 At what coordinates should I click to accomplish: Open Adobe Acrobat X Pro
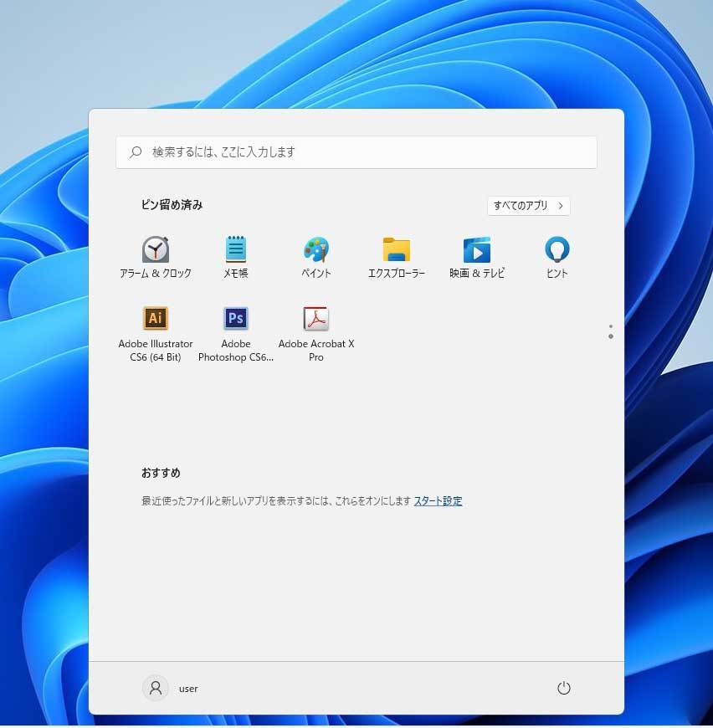[316, 333]
